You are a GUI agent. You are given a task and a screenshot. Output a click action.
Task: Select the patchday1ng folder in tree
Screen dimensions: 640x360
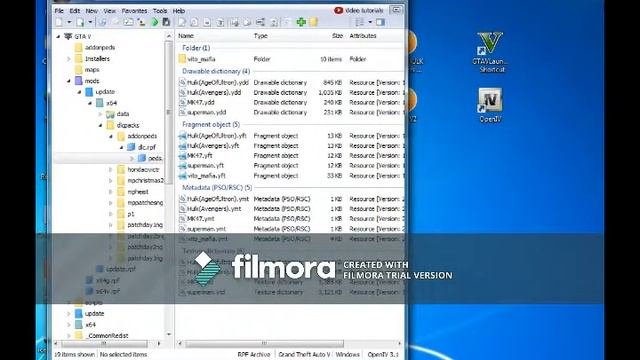point(145,224)
